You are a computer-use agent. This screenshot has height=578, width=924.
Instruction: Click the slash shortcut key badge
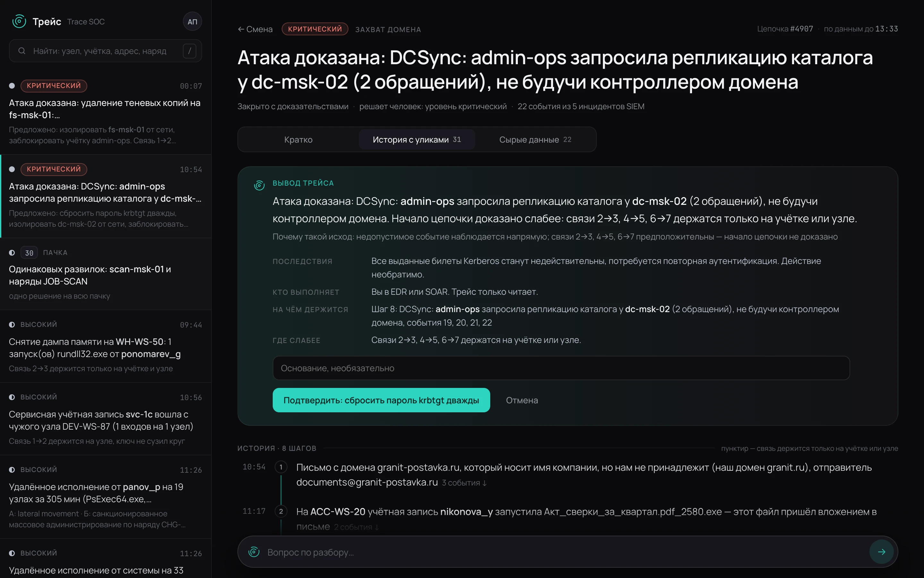[x=189, y=51]
